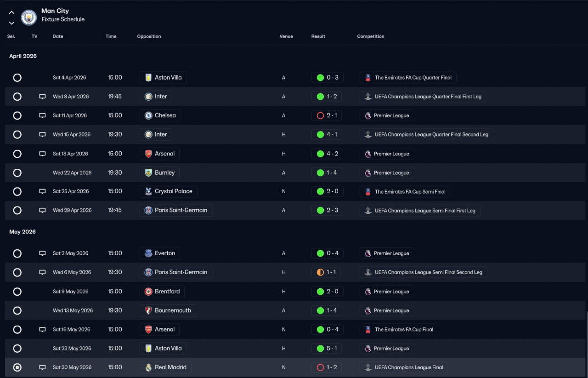This screenshot has width=588, height=378.
Task: Click the Crystal Palace badge icon
Action: (148, 191)
